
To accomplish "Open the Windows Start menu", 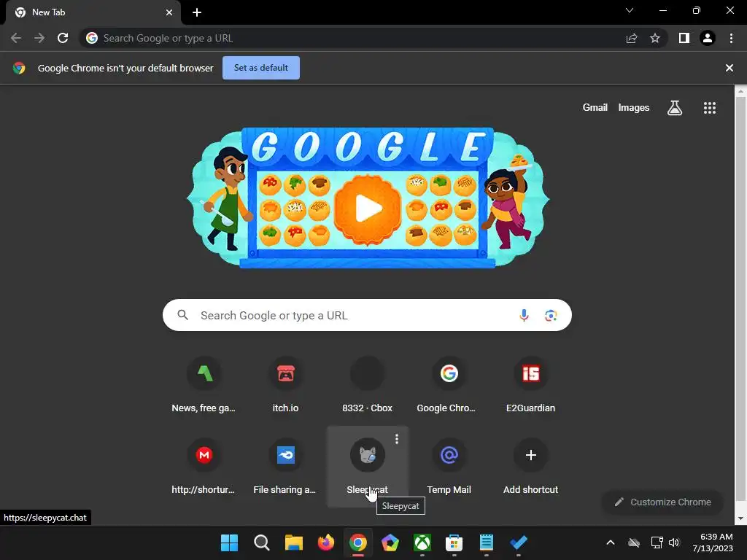I will pyautogui.click(x=229, y=542).
